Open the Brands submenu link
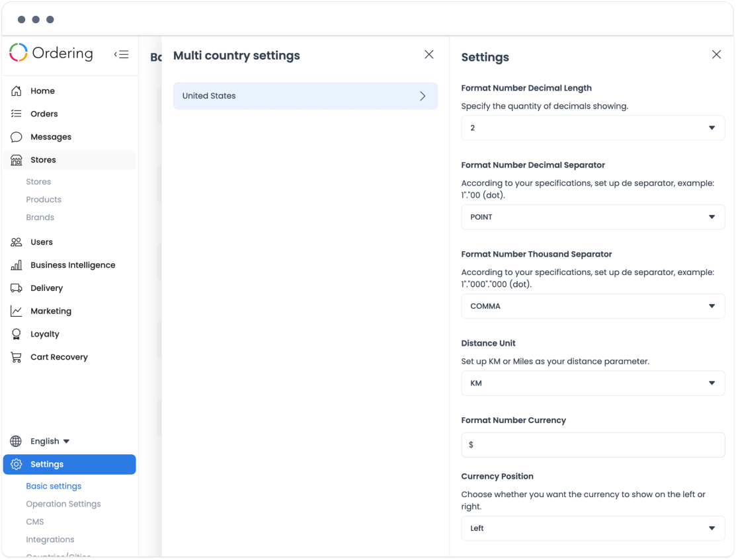Image resolution: width=736 pixels, height=560 pixels. (x=40, y=218)
